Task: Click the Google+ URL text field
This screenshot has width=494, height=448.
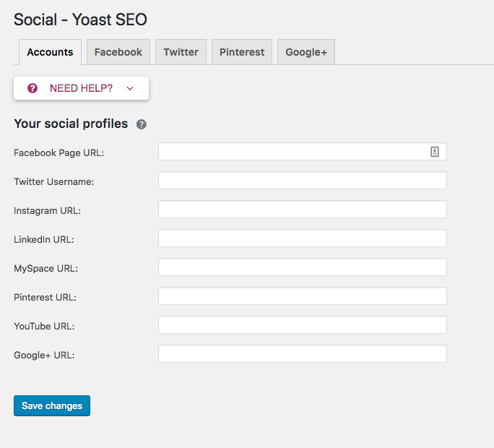Action: tap(302, 354)
